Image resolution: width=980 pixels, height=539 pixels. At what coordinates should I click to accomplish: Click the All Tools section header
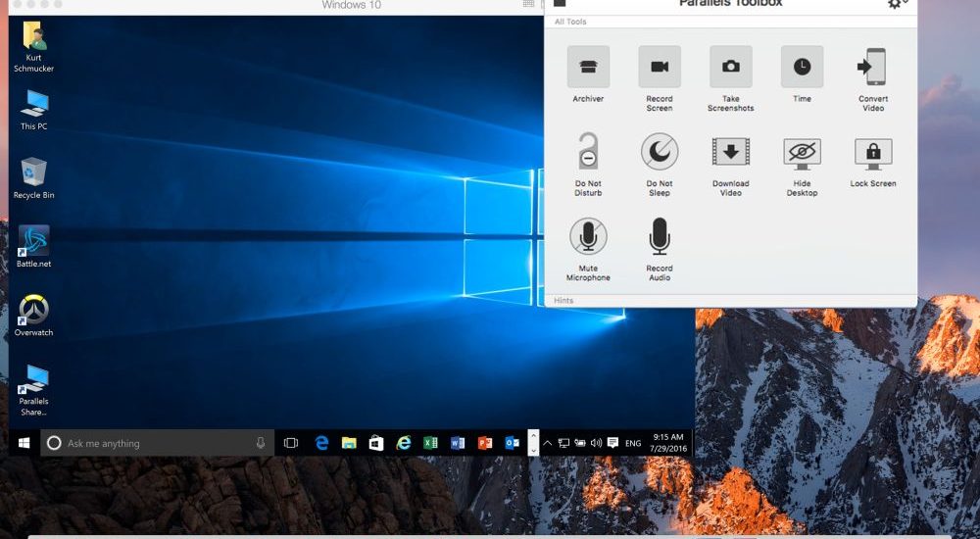570,22
